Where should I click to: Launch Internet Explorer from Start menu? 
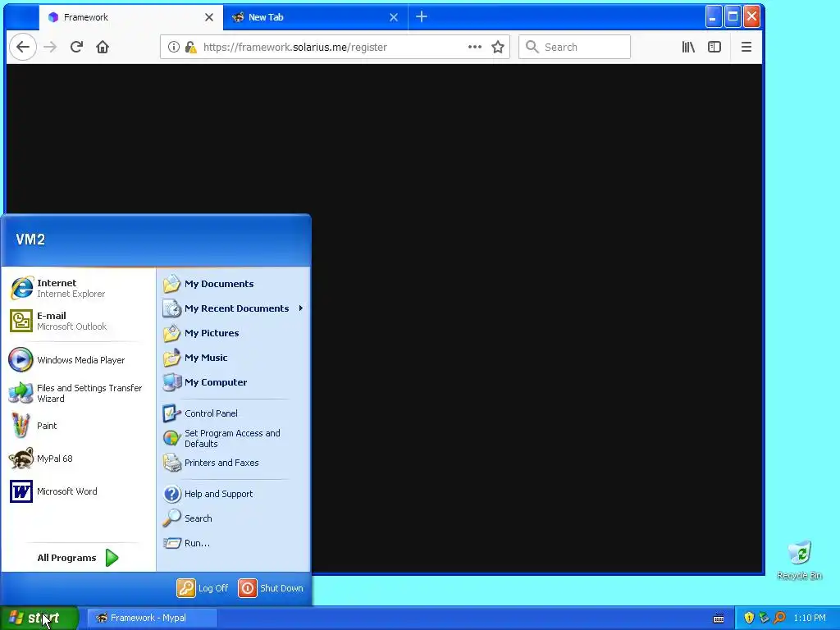78,288
